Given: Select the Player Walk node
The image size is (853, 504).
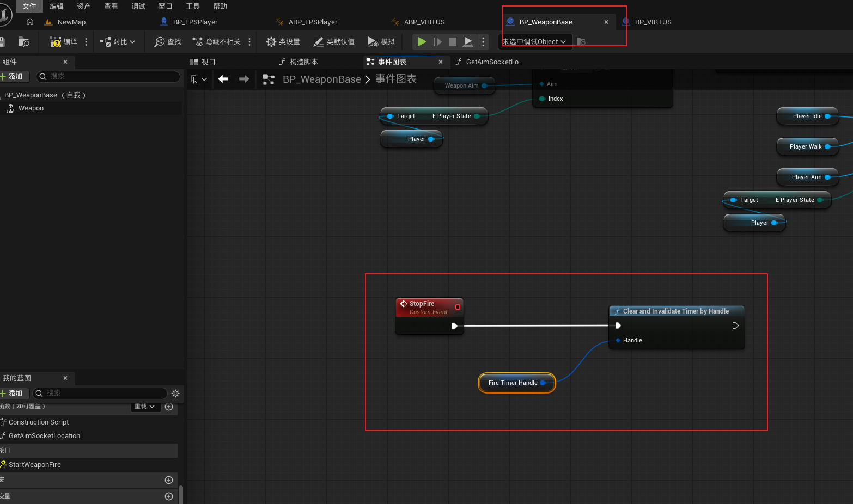Looking at the screenshot, I should (x=807, y=146).
